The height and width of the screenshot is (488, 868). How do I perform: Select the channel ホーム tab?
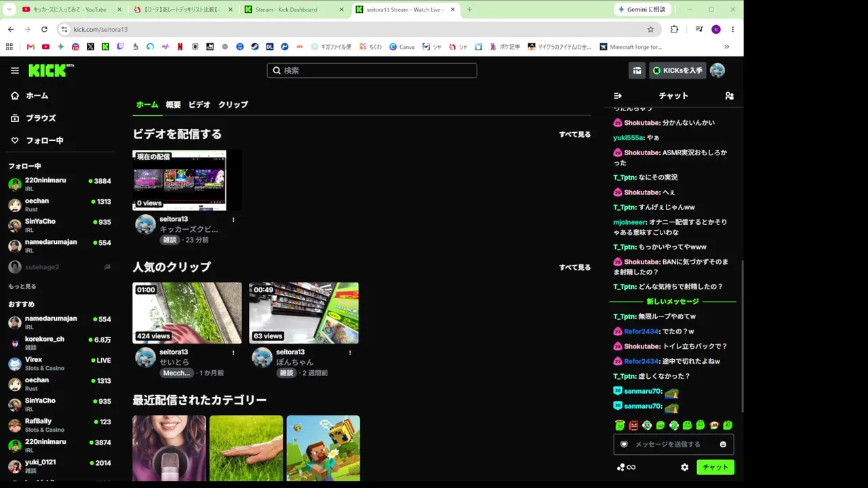coord(147,104)
